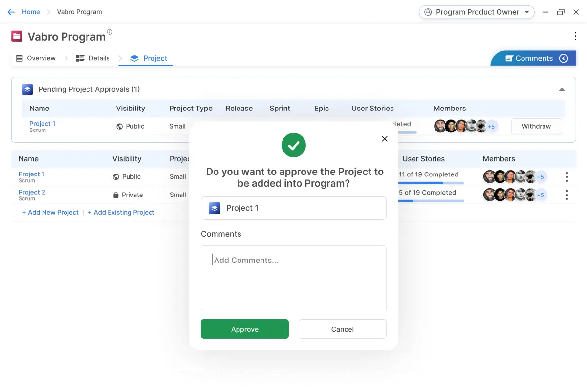Click into the Add Comments text field
This screenshot has height=392, width=587.
tap(293, 279)
